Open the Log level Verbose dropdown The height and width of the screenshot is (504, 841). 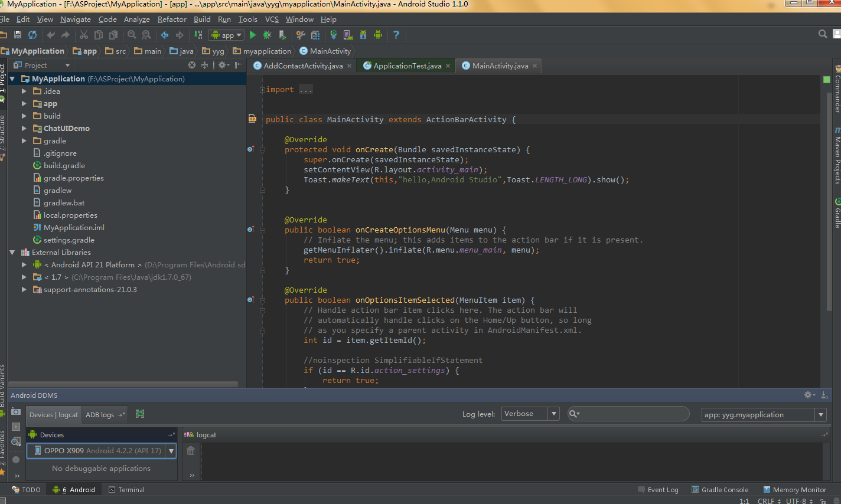(530, 414)
